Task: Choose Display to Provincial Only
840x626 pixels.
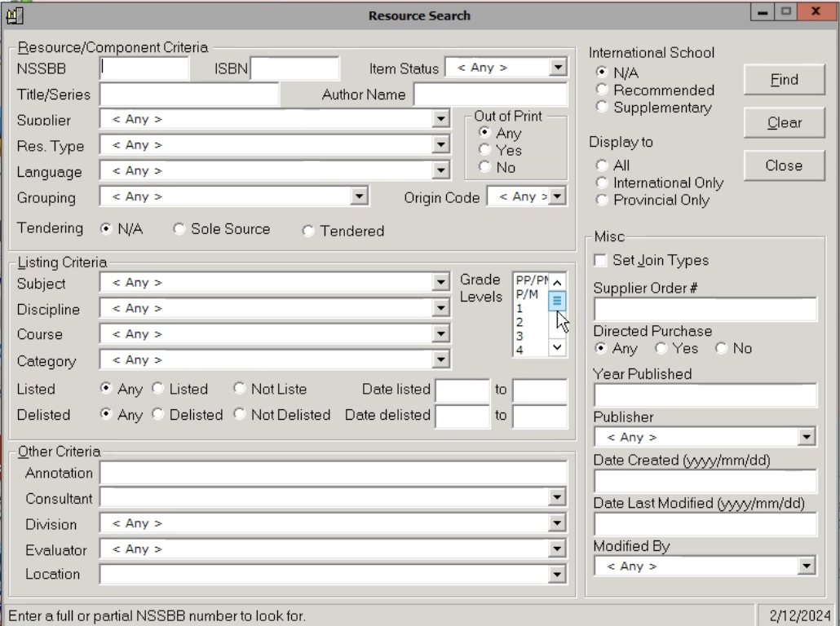Action: point(602,200)
